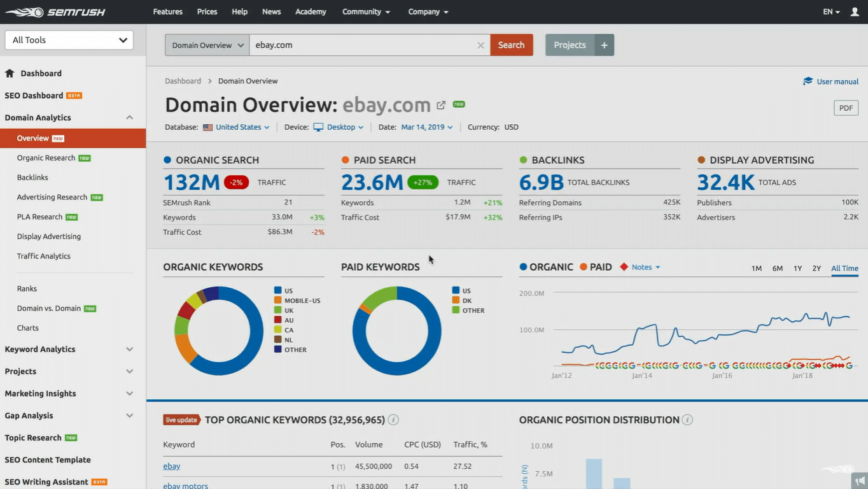Click the Search button
Screen dimensions: 868x489
511,45
